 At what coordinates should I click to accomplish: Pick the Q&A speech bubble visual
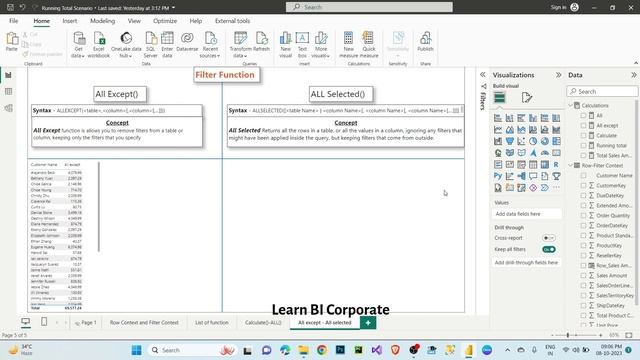click(x=533, y=176)
